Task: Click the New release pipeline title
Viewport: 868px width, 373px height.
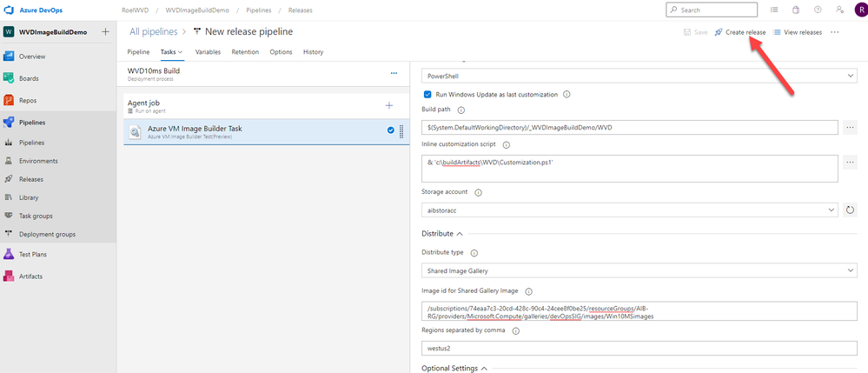Action: click(248, 32)
